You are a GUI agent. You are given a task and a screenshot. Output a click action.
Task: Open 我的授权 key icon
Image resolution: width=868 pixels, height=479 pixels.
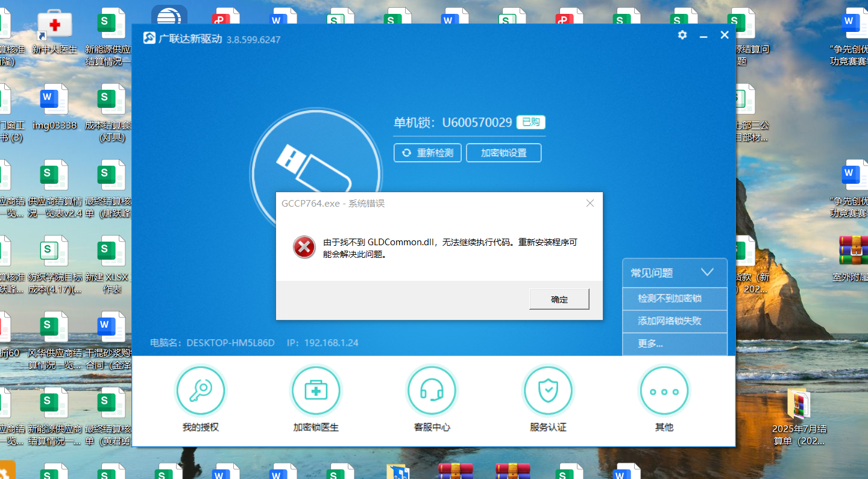point(200,391)
